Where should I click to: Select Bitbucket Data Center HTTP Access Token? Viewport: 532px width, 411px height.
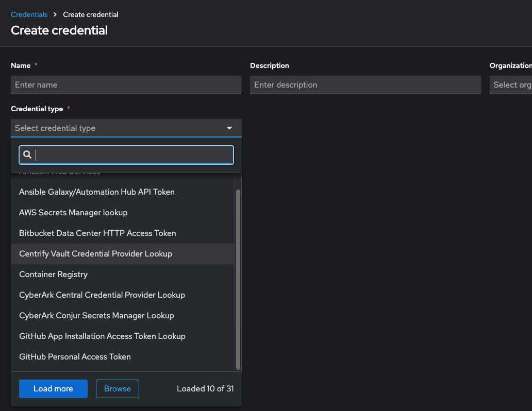[97, 233]
